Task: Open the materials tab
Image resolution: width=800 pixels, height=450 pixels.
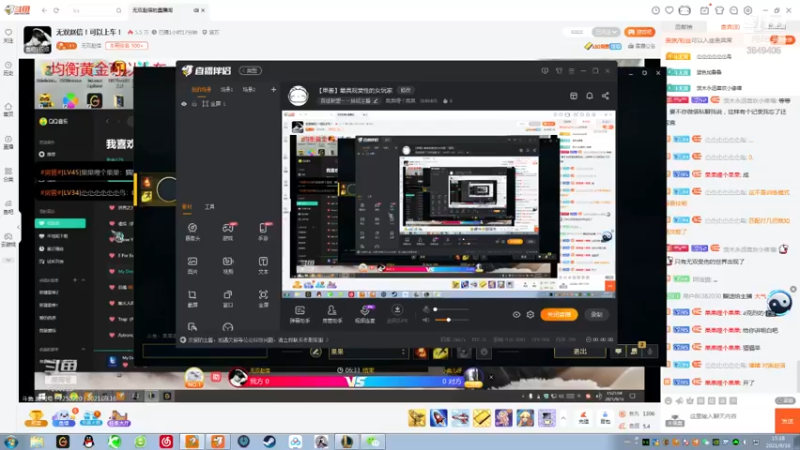Action: (187, 207)
